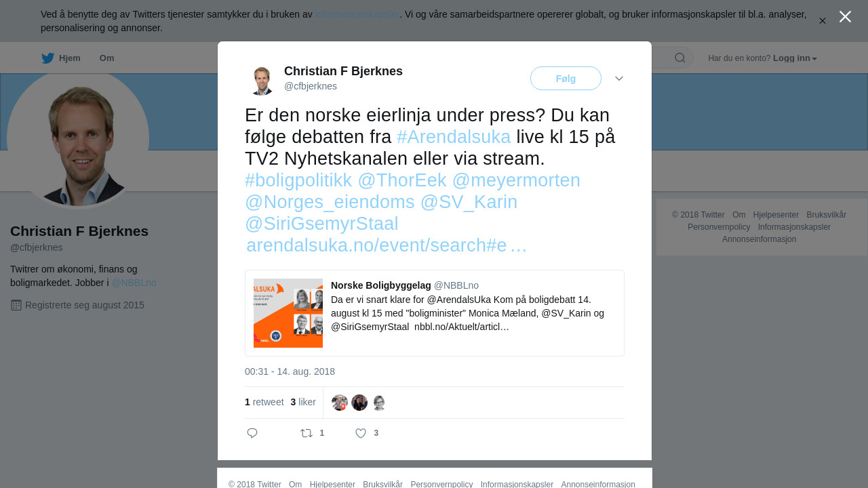Like the tweet with heart icon

coord(361,433)
